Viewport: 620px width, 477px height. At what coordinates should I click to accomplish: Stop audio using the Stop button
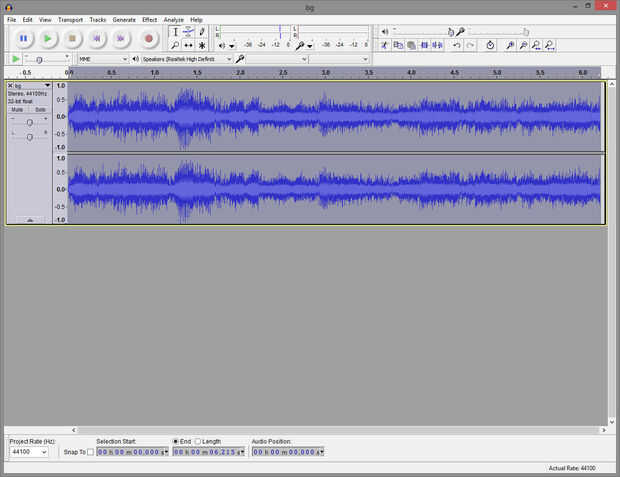pos(72,38)
